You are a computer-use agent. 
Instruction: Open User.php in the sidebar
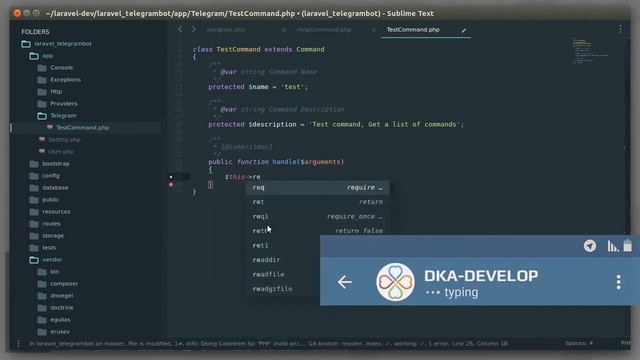(x=56, y=151)
